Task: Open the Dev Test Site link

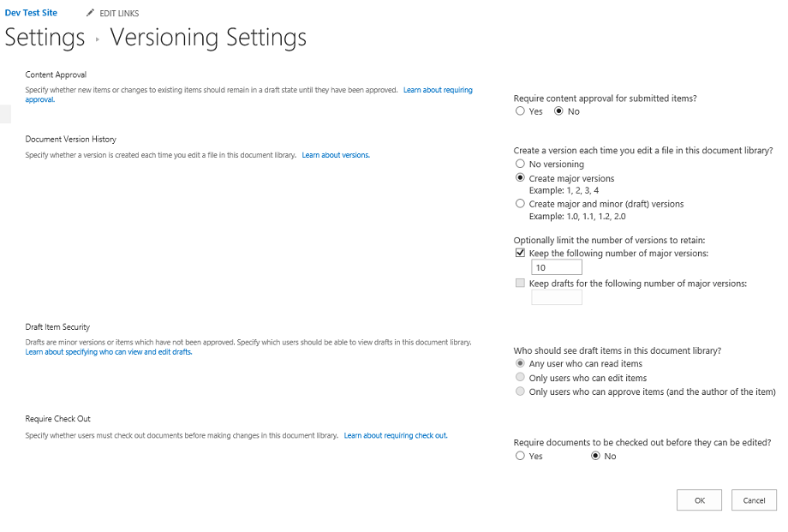Action: coord(29,13)
